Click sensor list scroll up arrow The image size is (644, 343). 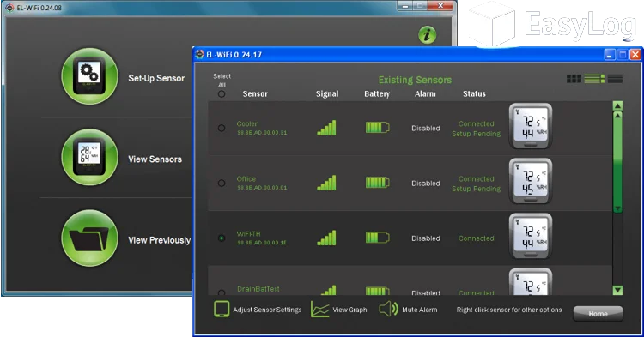tap(617, 105)
